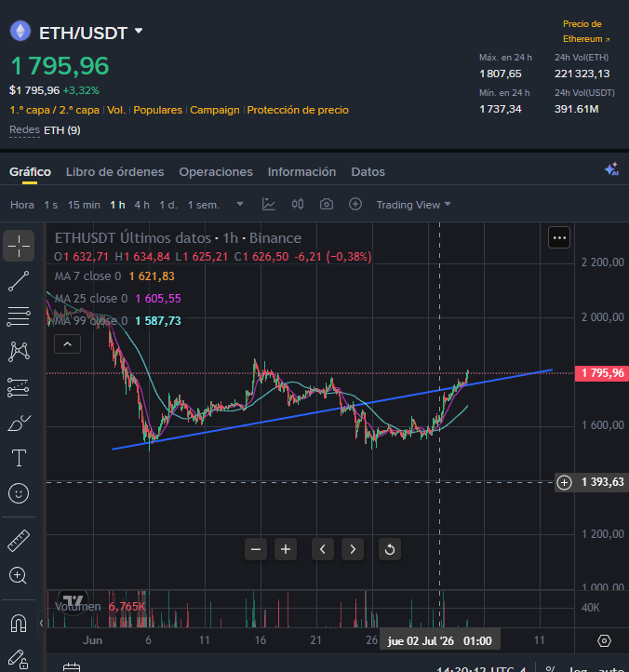Select the 4 h interval
This screenshot has height=672, width=629.
click(141, 205)
